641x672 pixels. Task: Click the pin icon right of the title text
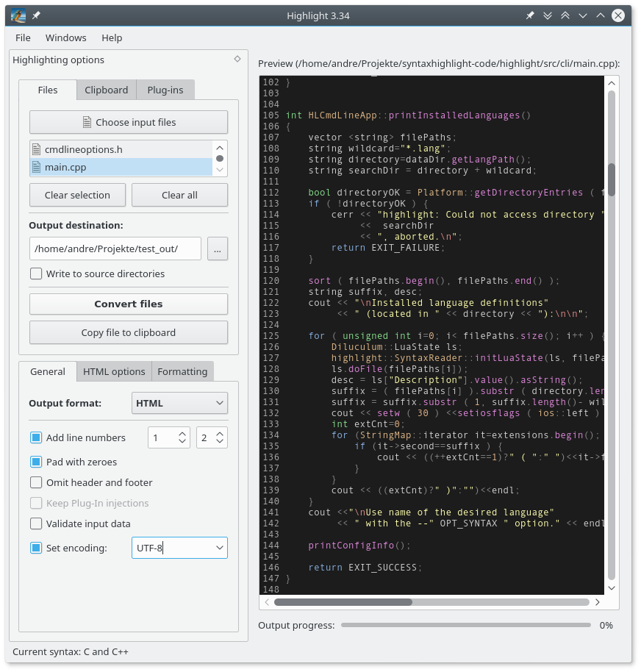click(530, 16)
